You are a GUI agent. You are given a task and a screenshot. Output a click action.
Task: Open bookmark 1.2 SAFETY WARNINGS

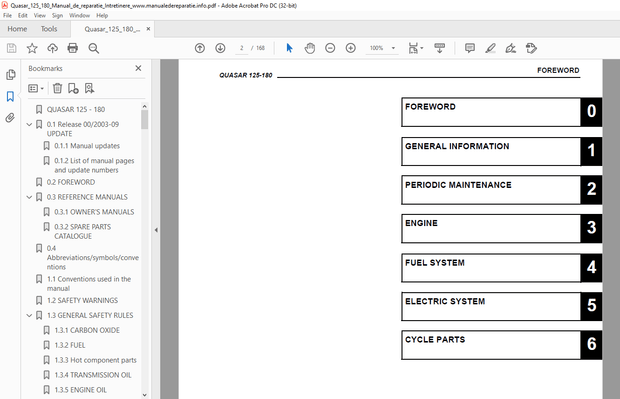coord(82,301)
